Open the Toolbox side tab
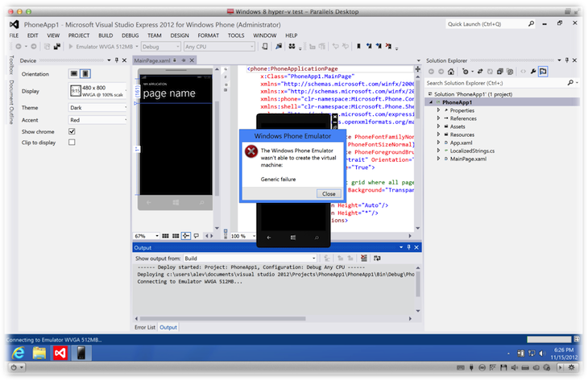The image size is (588, 381). point(11,65)
